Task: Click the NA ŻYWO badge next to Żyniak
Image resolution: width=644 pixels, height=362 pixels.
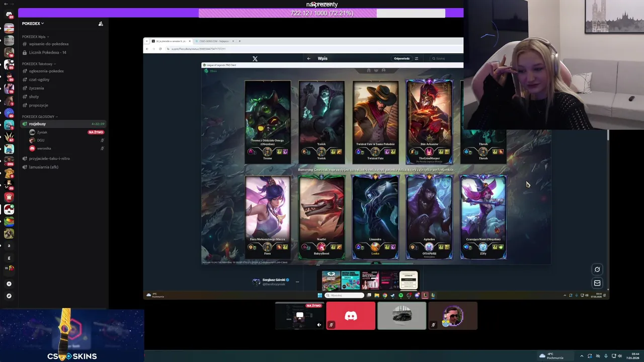Action: pos(96,132)
